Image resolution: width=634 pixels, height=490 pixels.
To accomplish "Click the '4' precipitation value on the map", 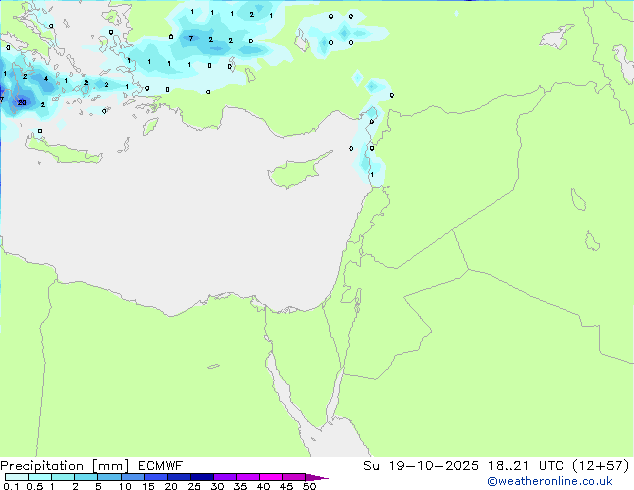I will pos(46,78).
